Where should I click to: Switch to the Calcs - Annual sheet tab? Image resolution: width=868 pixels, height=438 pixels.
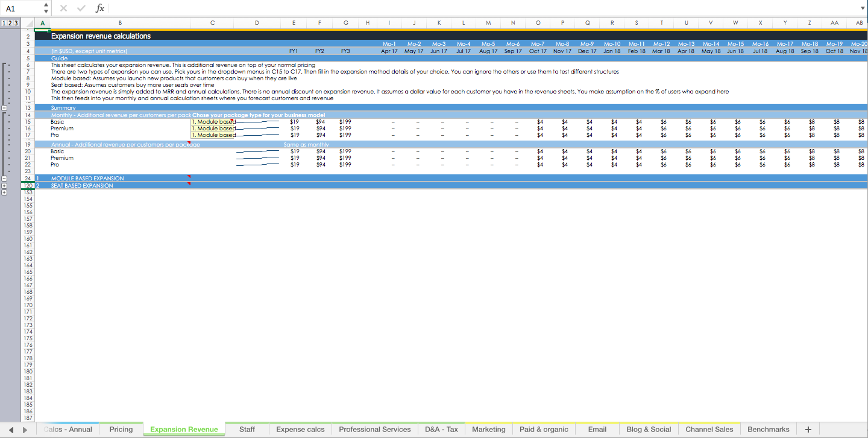click(68, 430)
